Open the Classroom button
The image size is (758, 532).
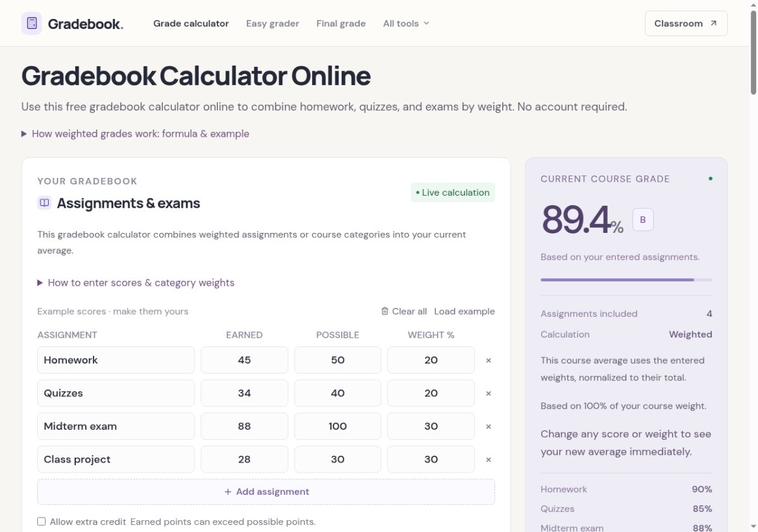(x=686, y=23)
